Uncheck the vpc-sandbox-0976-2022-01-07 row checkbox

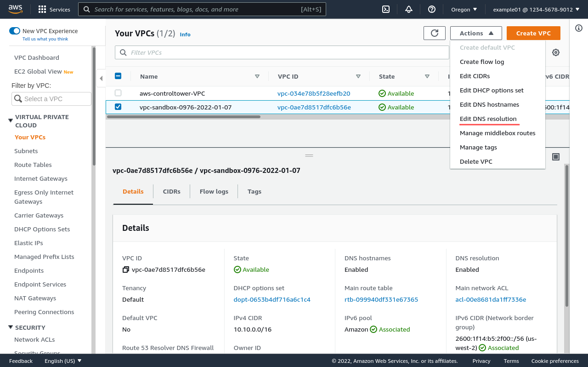click(118, 107)
